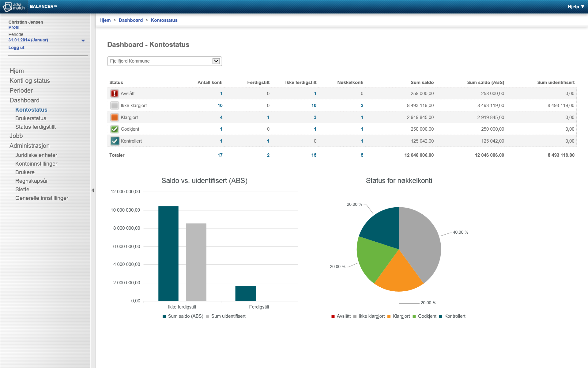Expand the Periode date dropdown arrow
The image size is (588, 368).
tap(83, 40)
